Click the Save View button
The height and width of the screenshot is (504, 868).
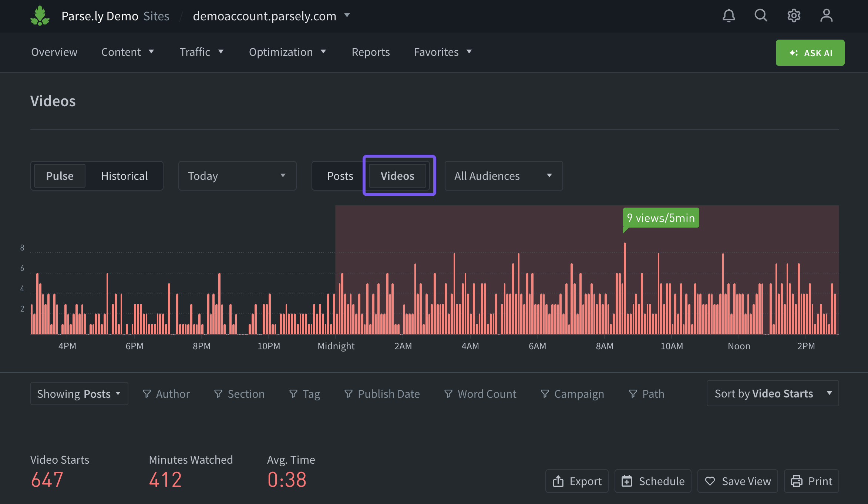coord(737,481)
